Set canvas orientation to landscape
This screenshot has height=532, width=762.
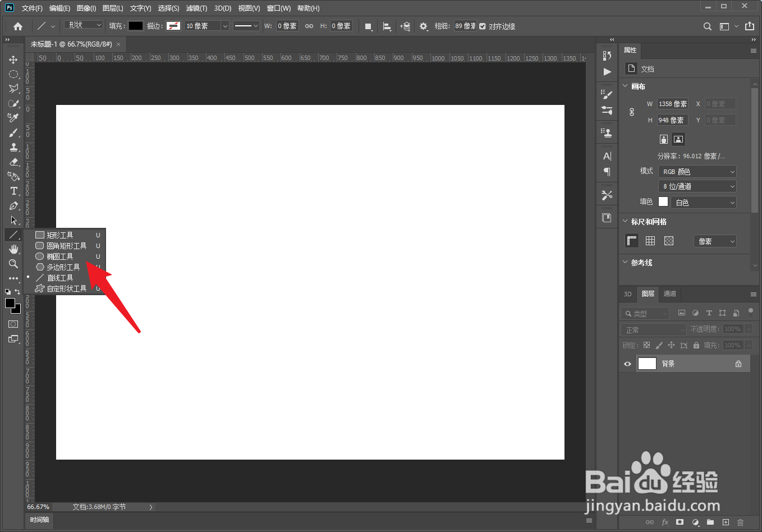pos(678,139)
